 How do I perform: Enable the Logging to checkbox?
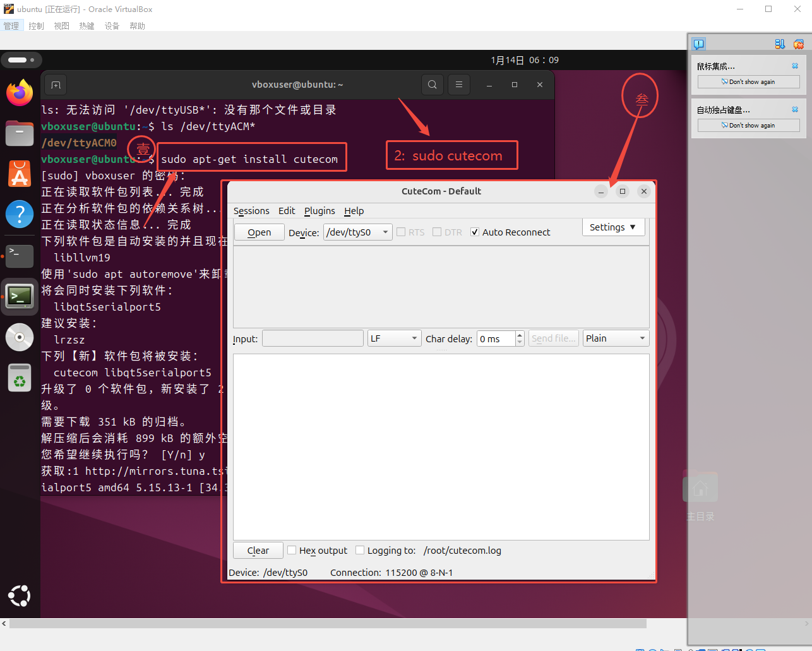pos(360,550)
